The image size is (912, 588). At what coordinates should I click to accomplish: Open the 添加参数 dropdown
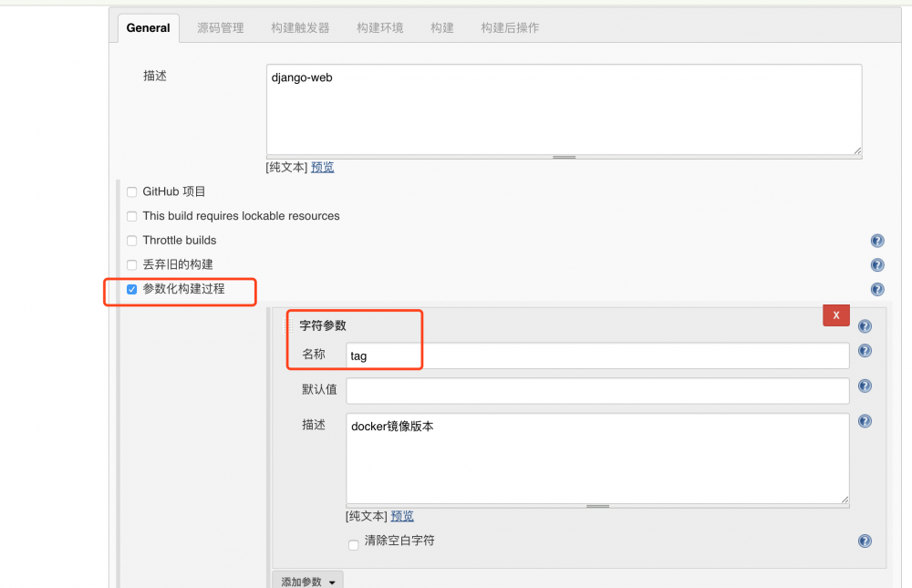(x=307, y=580)
